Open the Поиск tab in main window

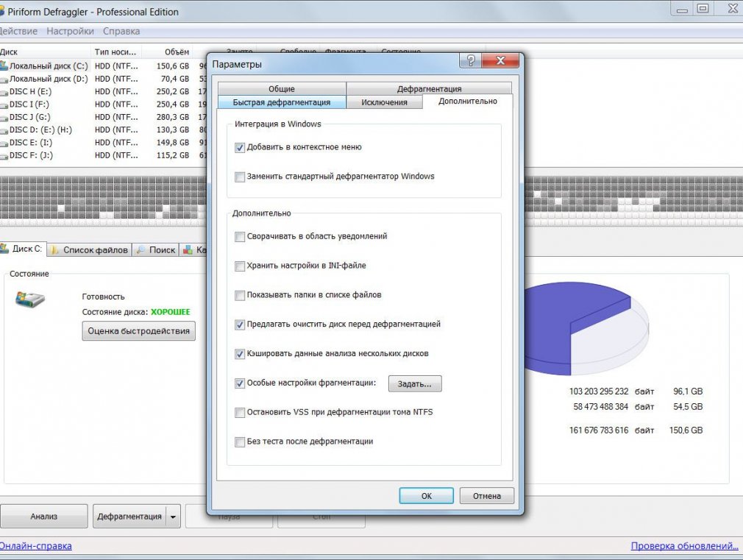[155, 250]
